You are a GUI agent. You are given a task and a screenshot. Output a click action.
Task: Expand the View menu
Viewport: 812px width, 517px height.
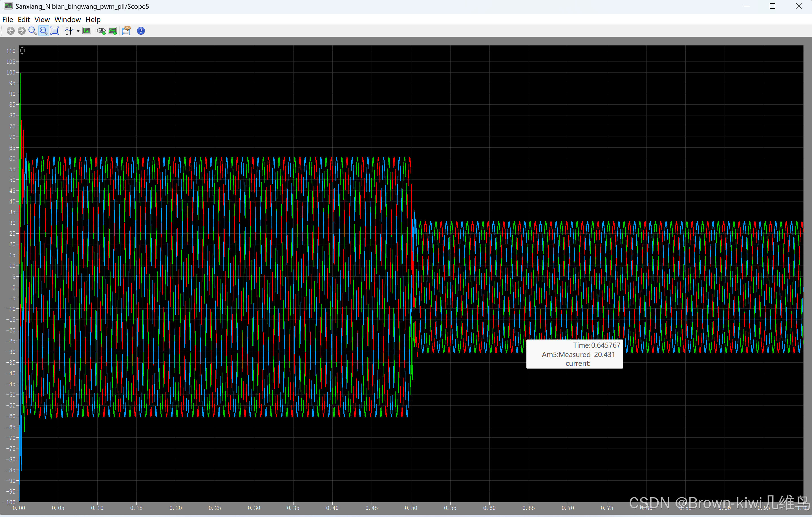tap(42, 19)
